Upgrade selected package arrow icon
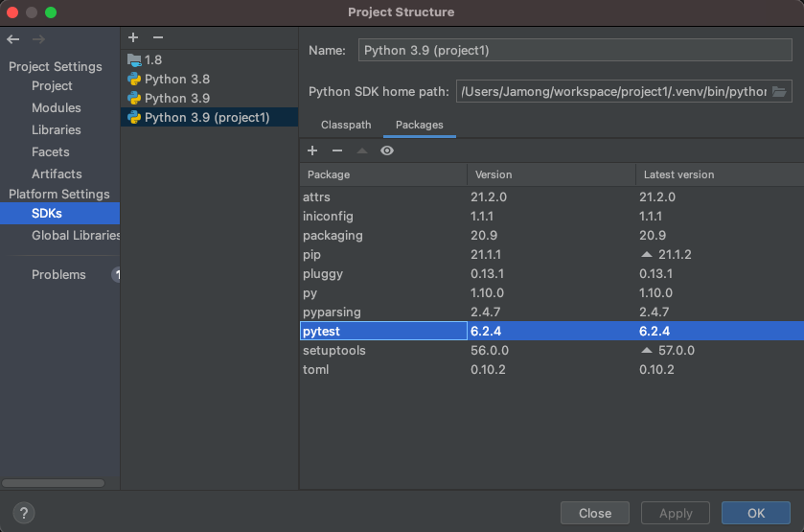The width and height of the screenshot is (804, 532). (x=362, y=150)
